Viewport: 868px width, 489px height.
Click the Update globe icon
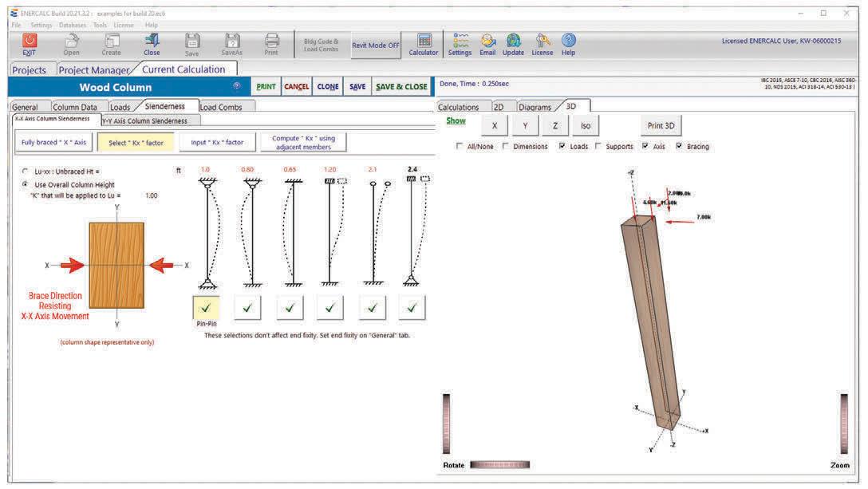pyautogui.click(x=513, y=41)
